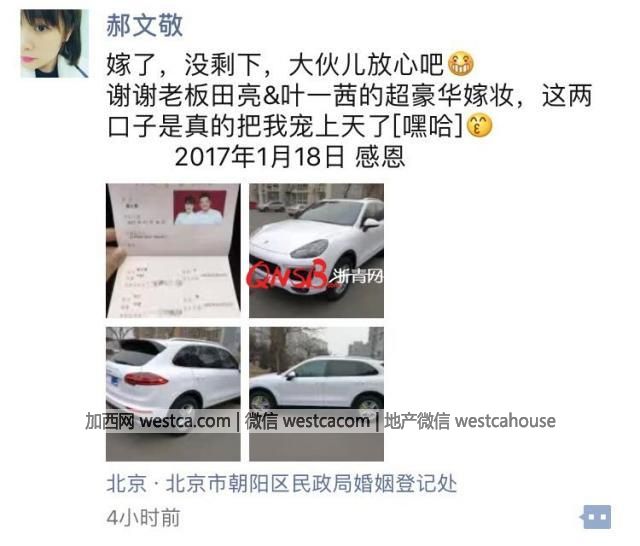Screen dimensions: 640x546
Task: Click the 地产微信 westcahouse watermark text
Action: pos(469,421)
